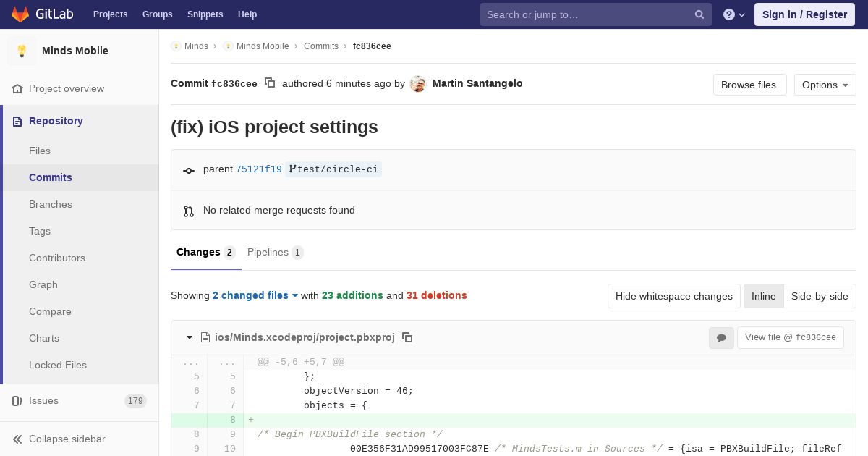Click the Minds Mobile breadcrumb avatar icon
Viewport: 868px width, 456px height.
point(228,46)
